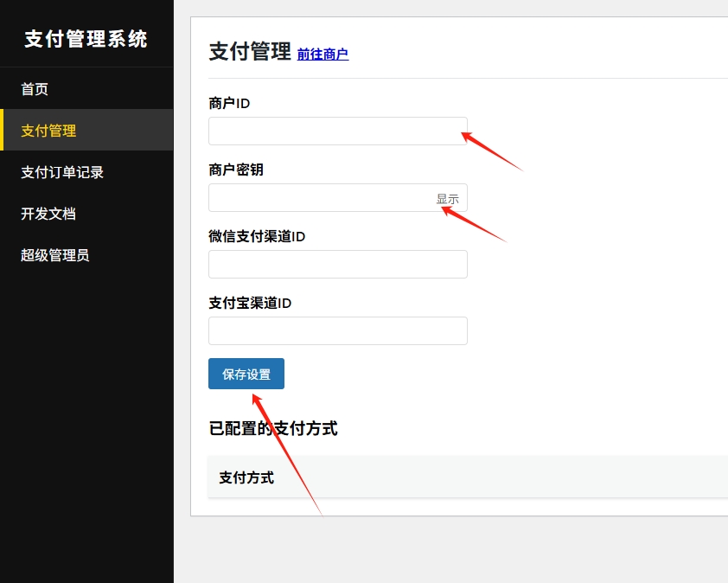Click the 支付宝渠道ID input field
The width and height of the screenshot is (728, 583).
337,331
